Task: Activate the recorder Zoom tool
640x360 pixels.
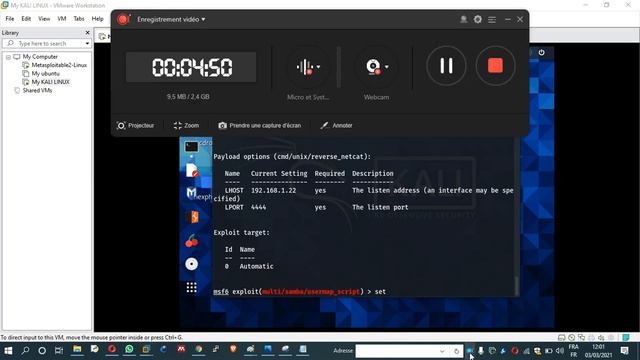Action: [x=186, y=125]
